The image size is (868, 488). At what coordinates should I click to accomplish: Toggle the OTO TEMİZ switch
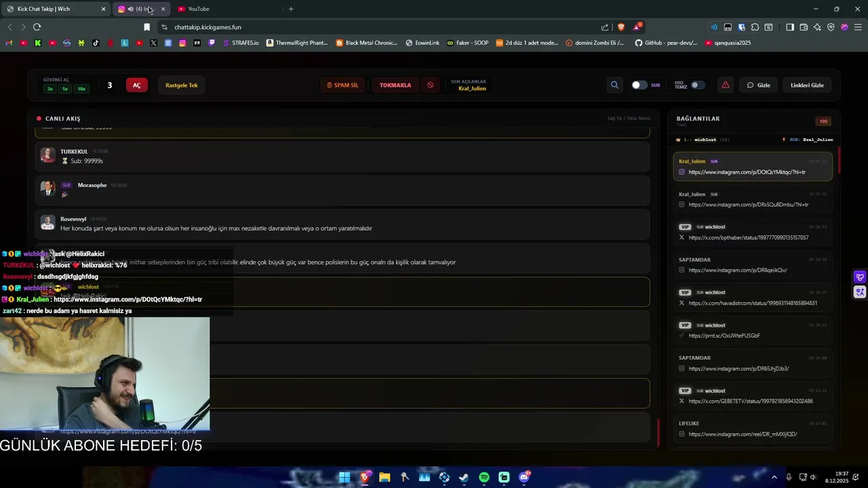tap(698, 85)
